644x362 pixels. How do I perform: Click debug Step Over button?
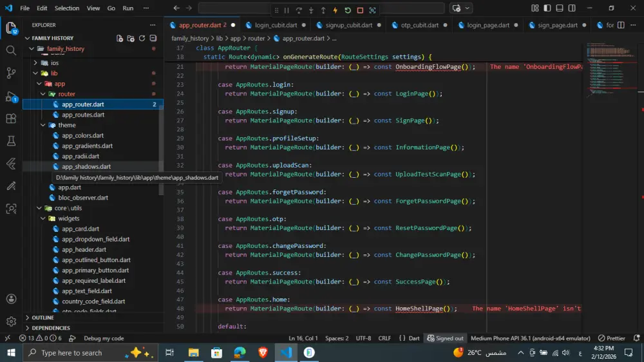pos(299,10)
